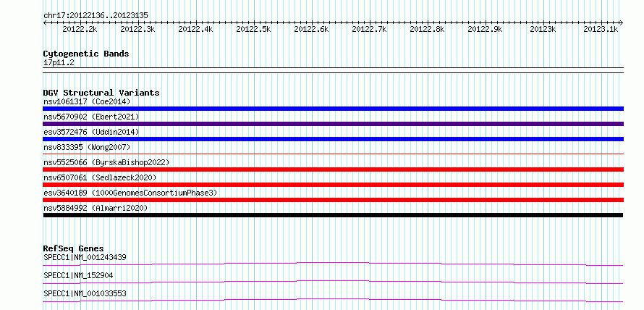Open gene label SPECC1|NM_001033553
Image resolution: width=644 pixels, height=310 pixels.
pos(85,293)
